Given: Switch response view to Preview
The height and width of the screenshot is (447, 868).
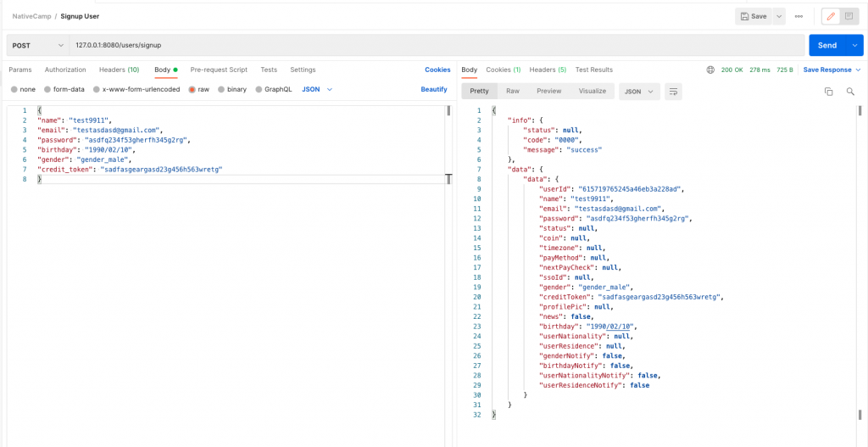Looking at the screenshot, I should (549, 91).
